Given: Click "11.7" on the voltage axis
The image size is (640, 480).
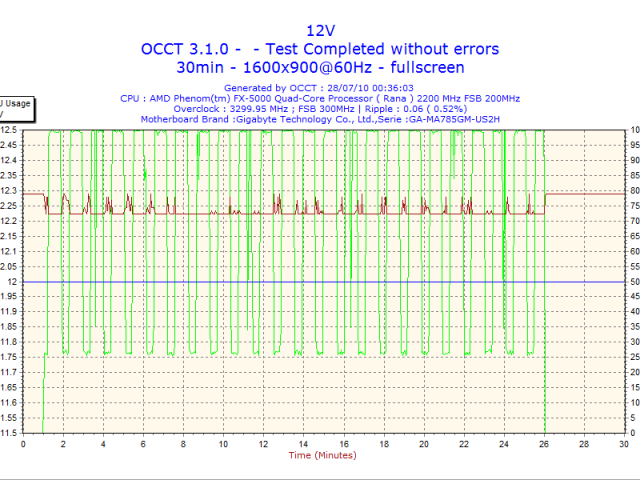Looking at the screenshot, I should (8, 372).
